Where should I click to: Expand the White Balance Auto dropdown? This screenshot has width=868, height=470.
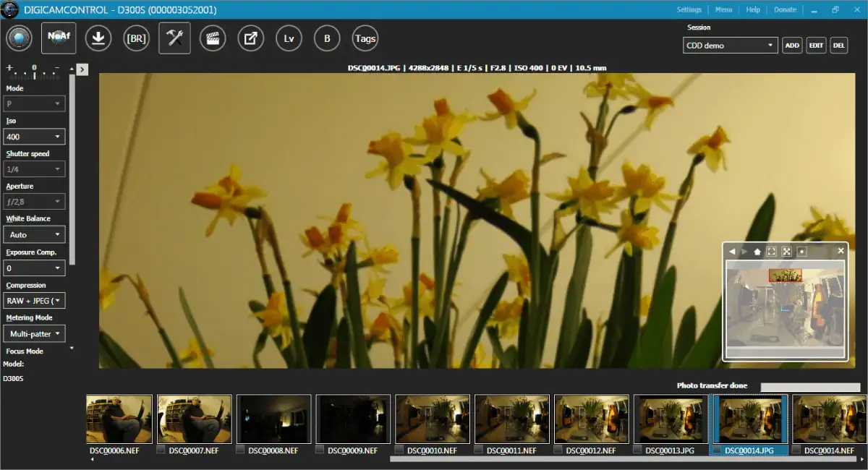[34, 234]
